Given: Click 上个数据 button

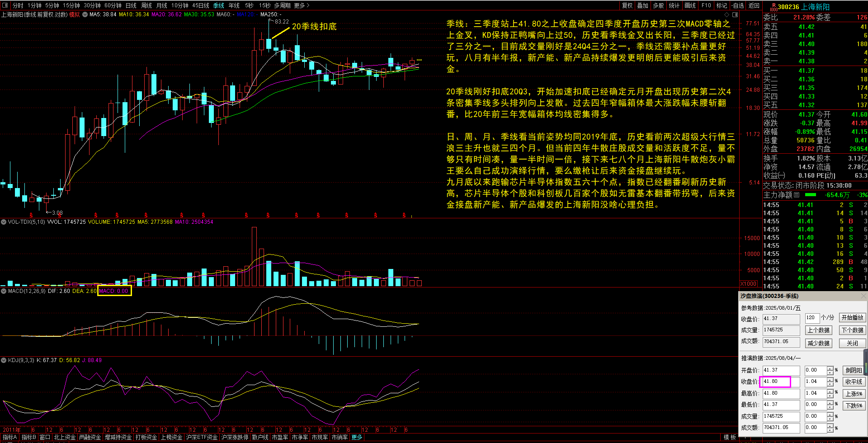Looking at the screenshot, I should [819, 330].
